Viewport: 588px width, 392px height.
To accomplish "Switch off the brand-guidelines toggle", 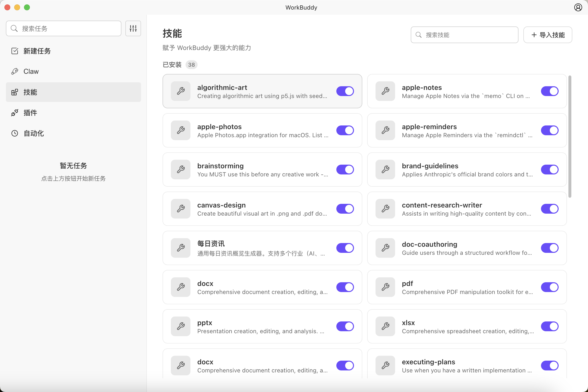I will point(550,170).
